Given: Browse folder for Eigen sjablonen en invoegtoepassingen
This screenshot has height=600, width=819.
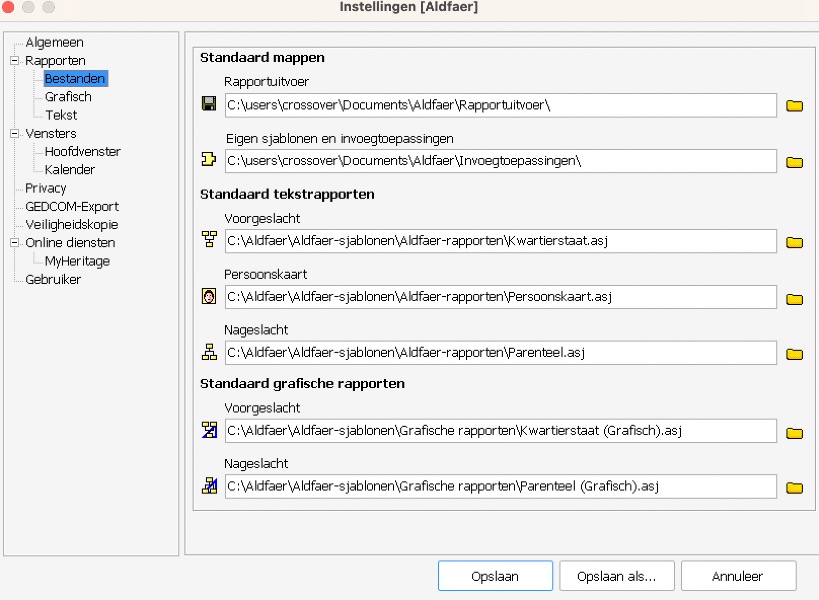Looking at the screenshot, I should 794,162.
